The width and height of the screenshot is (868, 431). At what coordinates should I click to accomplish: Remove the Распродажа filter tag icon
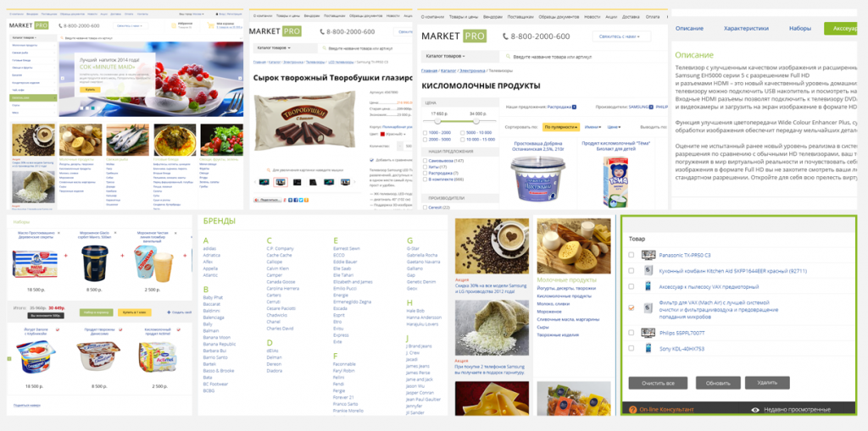coord(574,108)
